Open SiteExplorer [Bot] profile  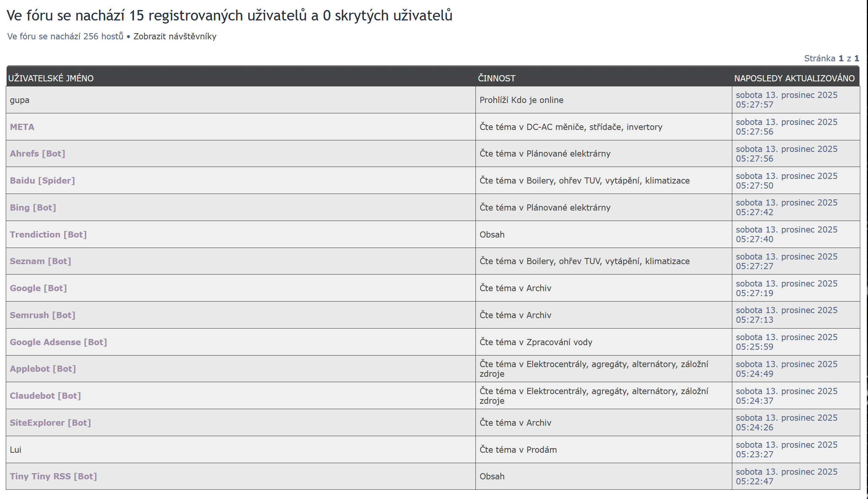(50, 423)
